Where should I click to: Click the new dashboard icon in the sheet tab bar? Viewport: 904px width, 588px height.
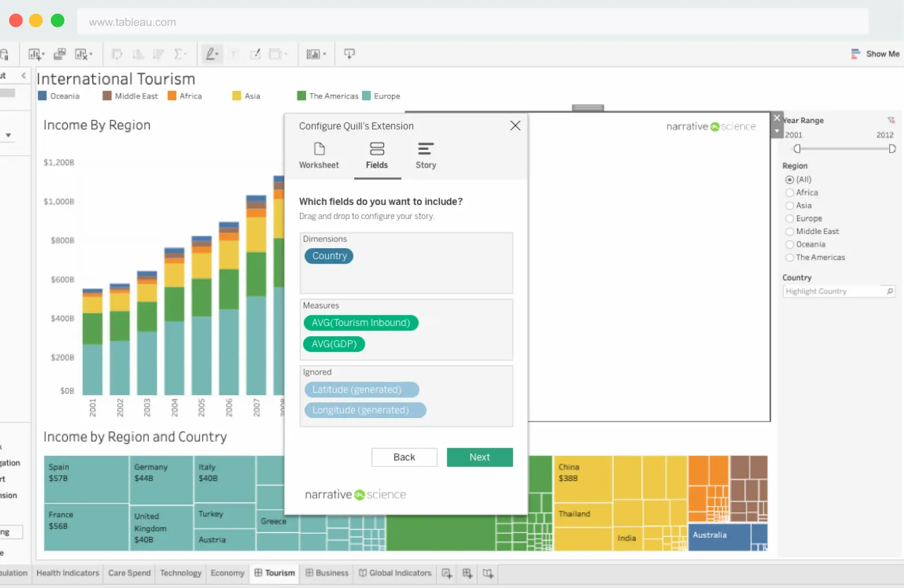[x=467, y=573]
